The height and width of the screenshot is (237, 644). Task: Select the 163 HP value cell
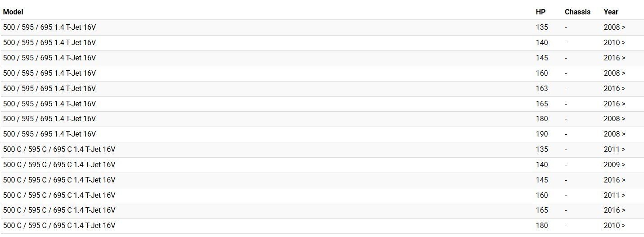click(542, 88)
